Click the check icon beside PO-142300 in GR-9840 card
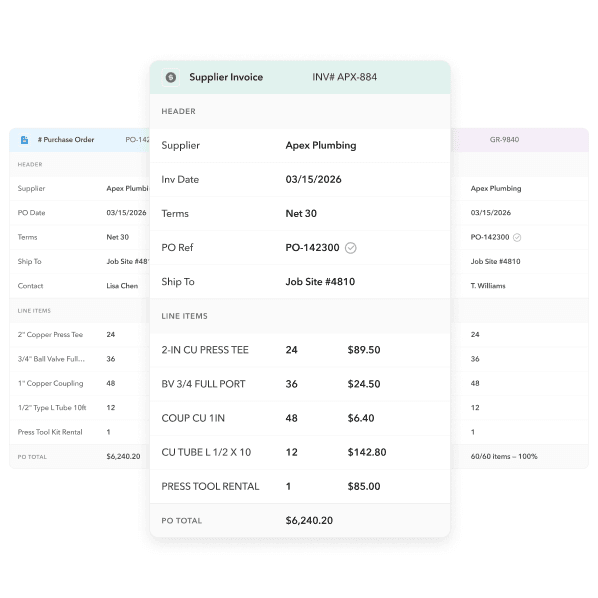 517,237
